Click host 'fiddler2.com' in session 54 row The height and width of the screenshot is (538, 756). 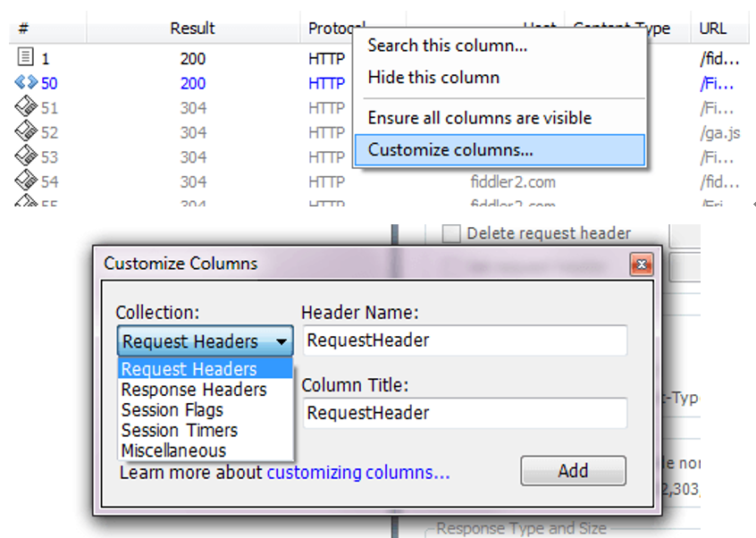click(x=513, y=181)
